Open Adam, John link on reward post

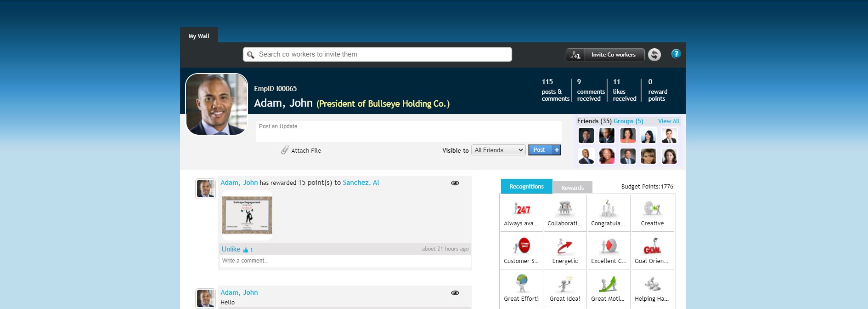(x=239, y=183)
